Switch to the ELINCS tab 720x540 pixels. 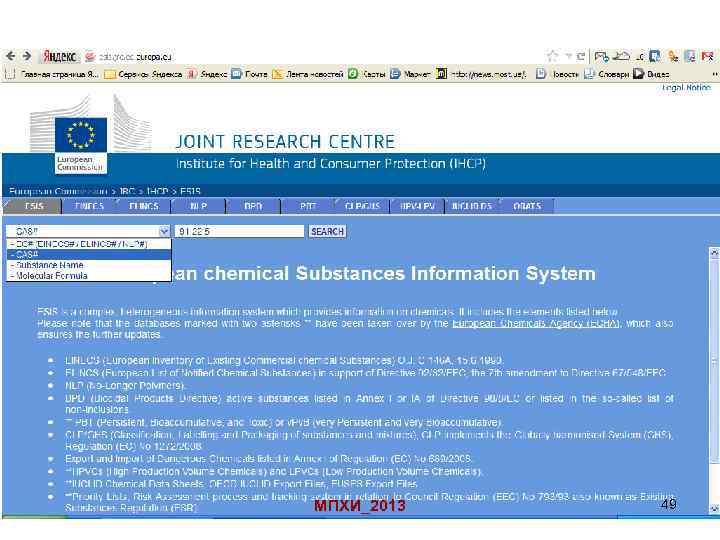click(144, 206)
